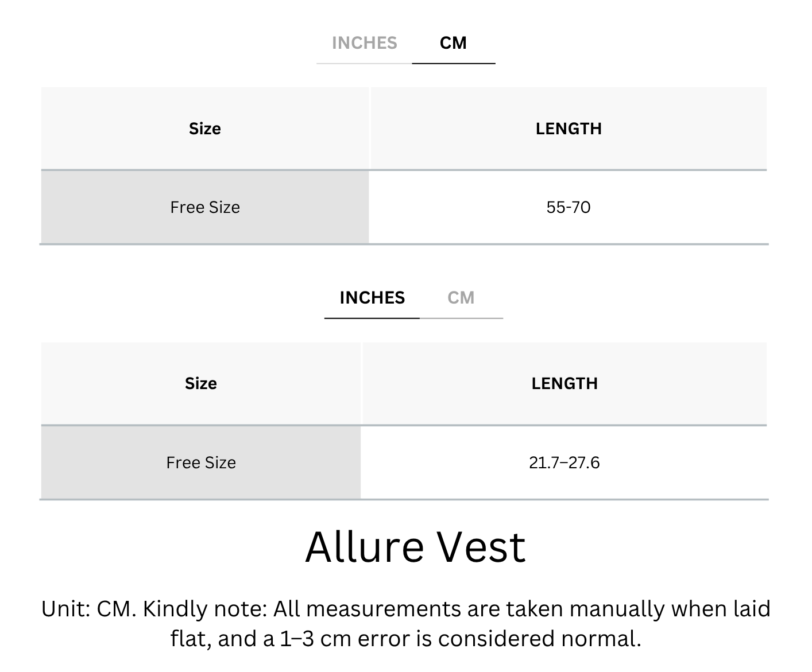The height and width of the screenshot is (672, 812).
Task: Switch to the grayed-out CM tab
Action: [x=461, y=298]
